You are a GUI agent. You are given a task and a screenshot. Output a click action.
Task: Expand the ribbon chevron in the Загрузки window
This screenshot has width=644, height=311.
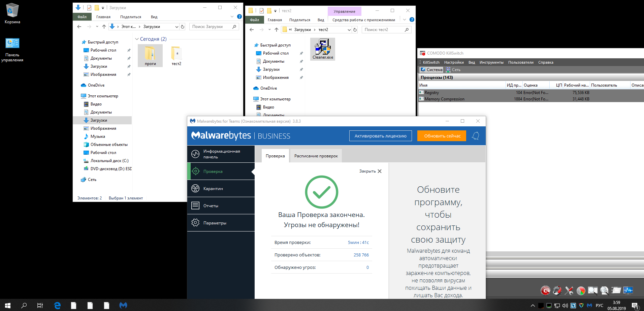pos(232,17)
